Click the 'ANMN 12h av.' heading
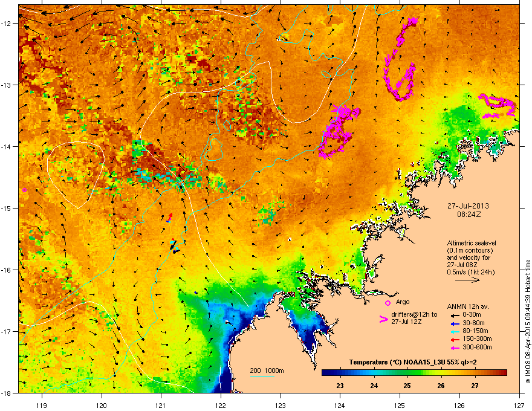 coord(468,306)
